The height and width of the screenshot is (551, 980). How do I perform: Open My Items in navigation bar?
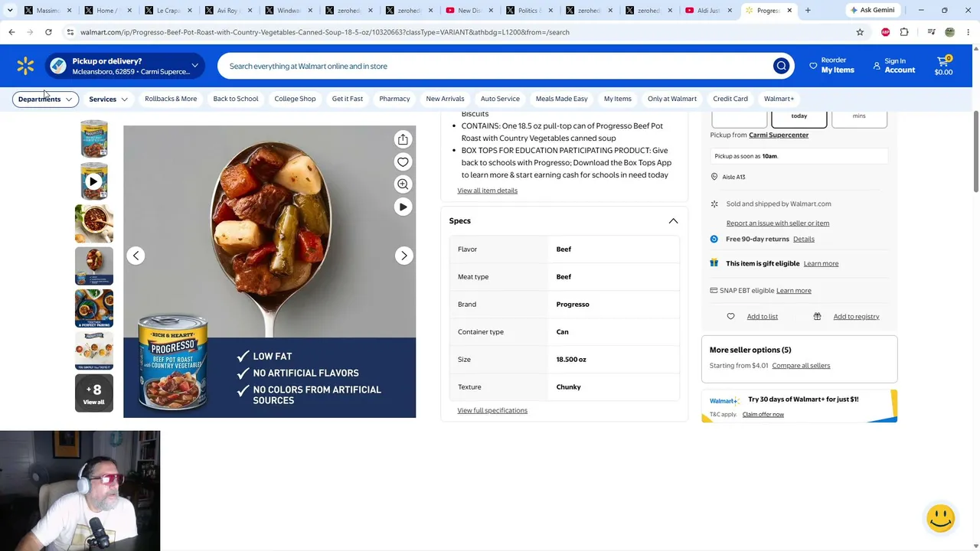(x=617, y=99)
